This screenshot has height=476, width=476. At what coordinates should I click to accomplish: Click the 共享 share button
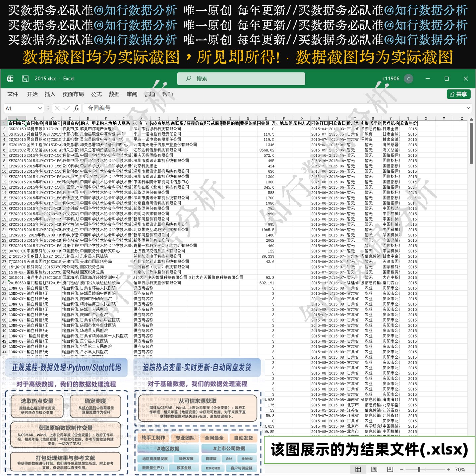click(x=459, y=94)
